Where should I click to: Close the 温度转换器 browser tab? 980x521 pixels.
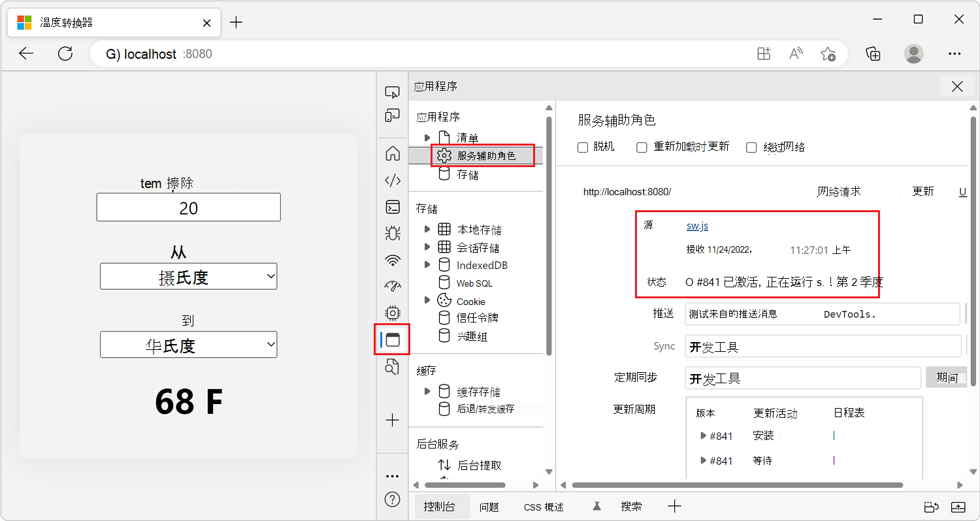click(206, 22)
